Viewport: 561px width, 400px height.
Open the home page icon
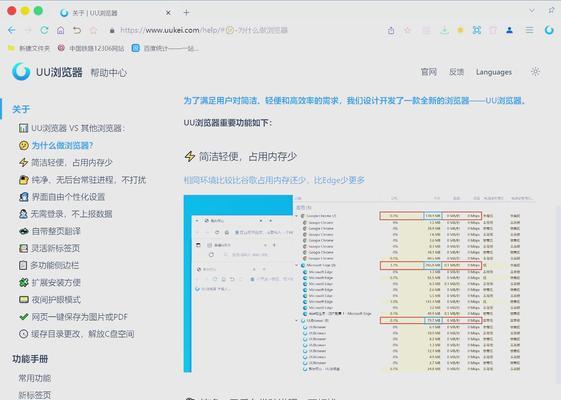(x=60, y=30)
